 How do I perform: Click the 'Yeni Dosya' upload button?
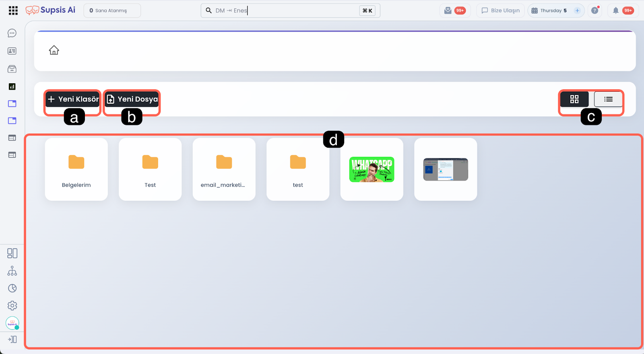[132, 99]
